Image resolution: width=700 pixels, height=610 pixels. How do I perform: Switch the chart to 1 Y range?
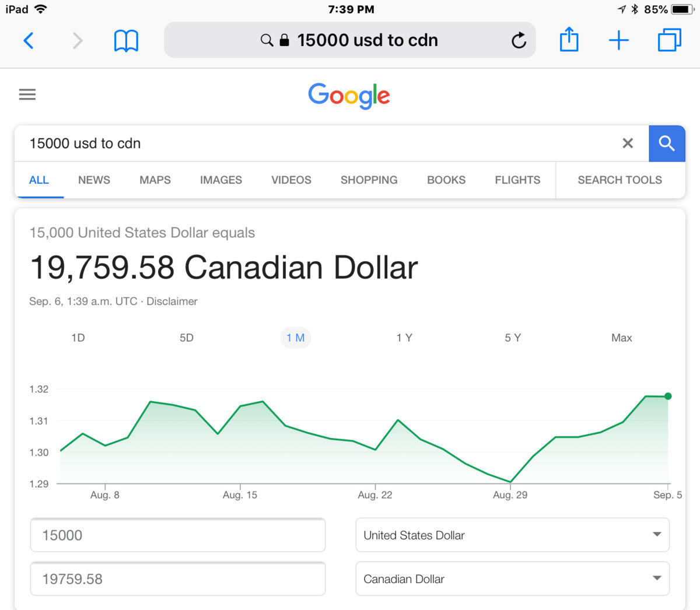pyautogui.click(x=404, y=338)
